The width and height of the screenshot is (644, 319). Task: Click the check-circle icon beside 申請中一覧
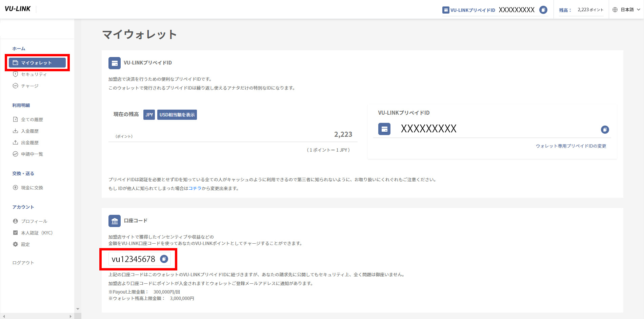(15, 154)
